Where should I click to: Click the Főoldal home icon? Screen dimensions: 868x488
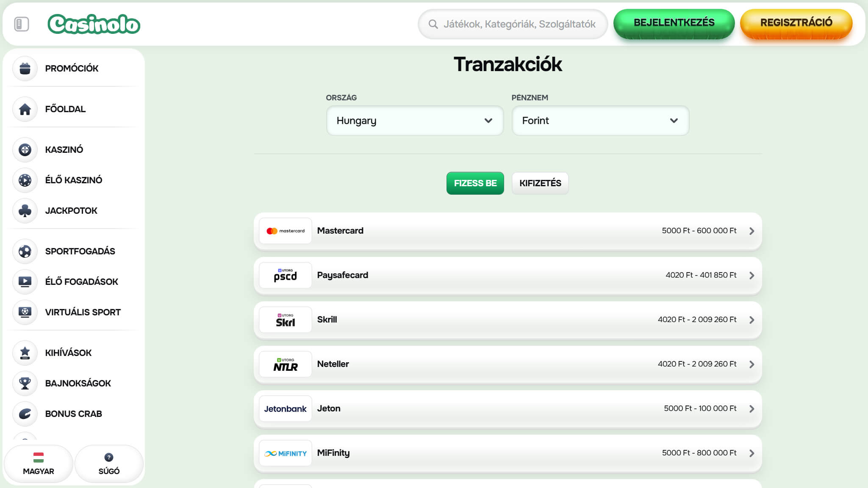(25, 109)
